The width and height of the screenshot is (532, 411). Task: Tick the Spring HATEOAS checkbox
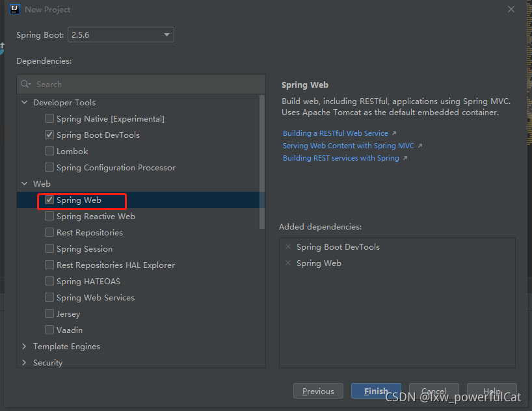49,281
